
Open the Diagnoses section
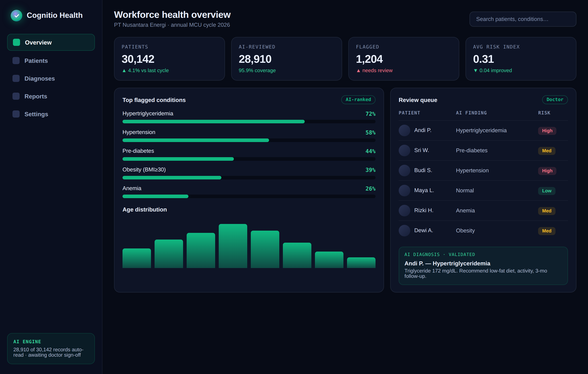click(x=51, y=78)
